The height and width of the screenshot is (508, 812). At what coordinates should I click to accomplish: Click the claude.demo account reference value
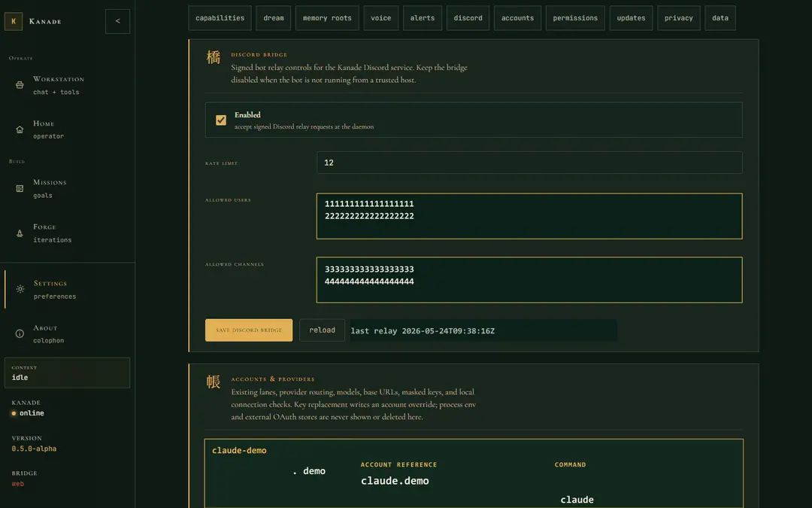click(395, 481)
